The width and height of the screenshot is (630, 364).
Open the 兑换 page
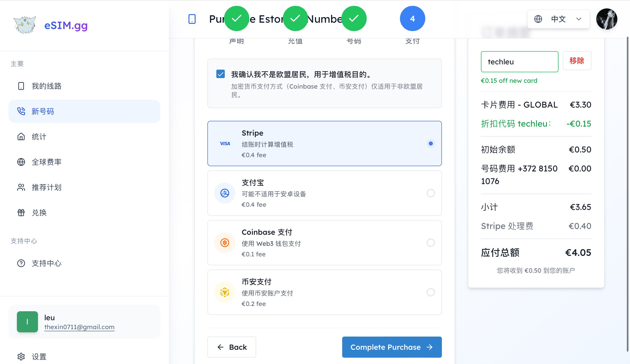[x=84, y=213]
